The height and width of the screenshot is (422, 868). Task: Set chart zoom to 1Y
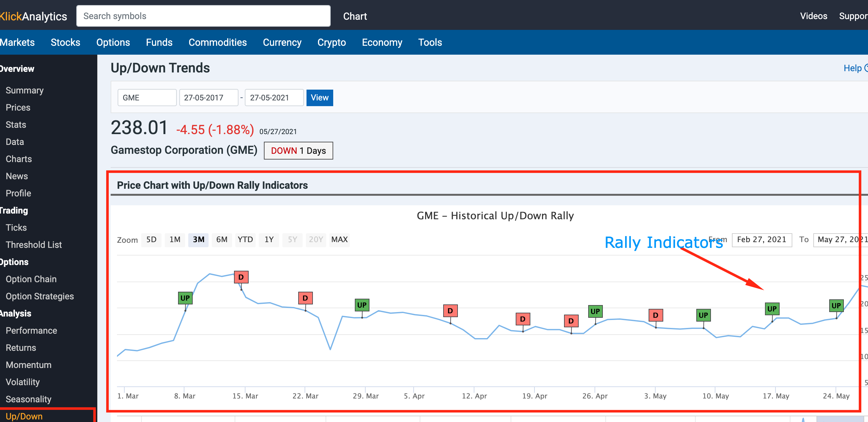(269, 240)
